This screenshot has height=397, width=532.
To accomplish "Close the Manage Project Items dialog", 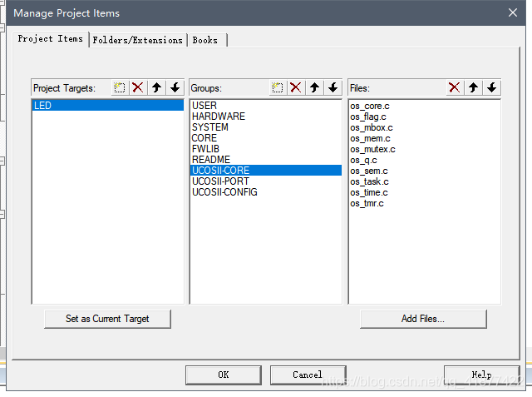I will click(513, 13).
